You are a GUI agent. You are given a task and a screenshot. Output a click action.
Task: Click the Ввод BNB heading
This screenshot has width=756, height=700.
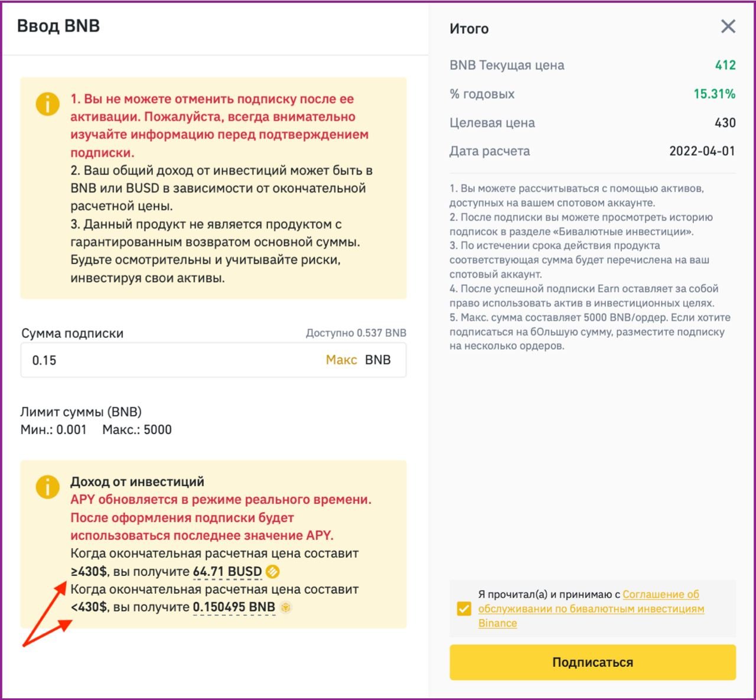coord(58,26)
